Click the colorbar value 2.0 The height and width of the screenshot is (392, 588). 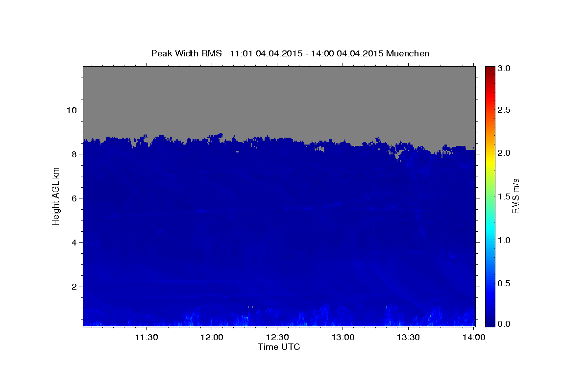tap(505, 153)
